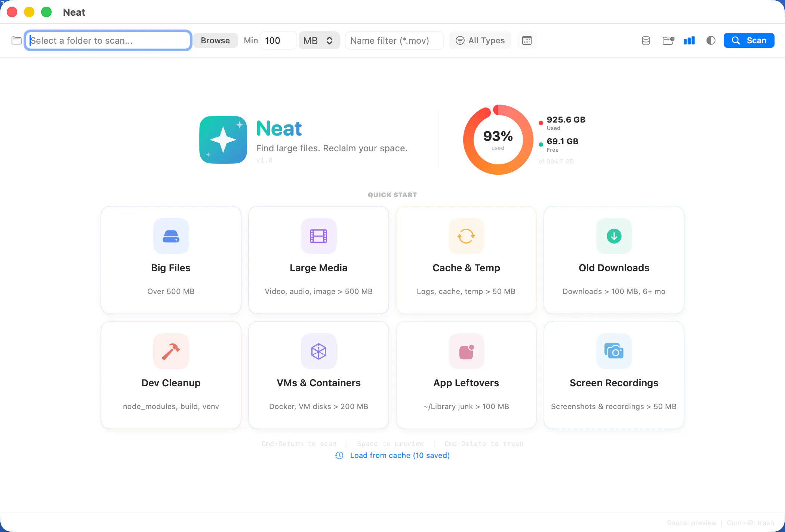This screenshot has height=532, width=785.
Task: Click the Screen Recordings camera icon
Action: point(614,351)
